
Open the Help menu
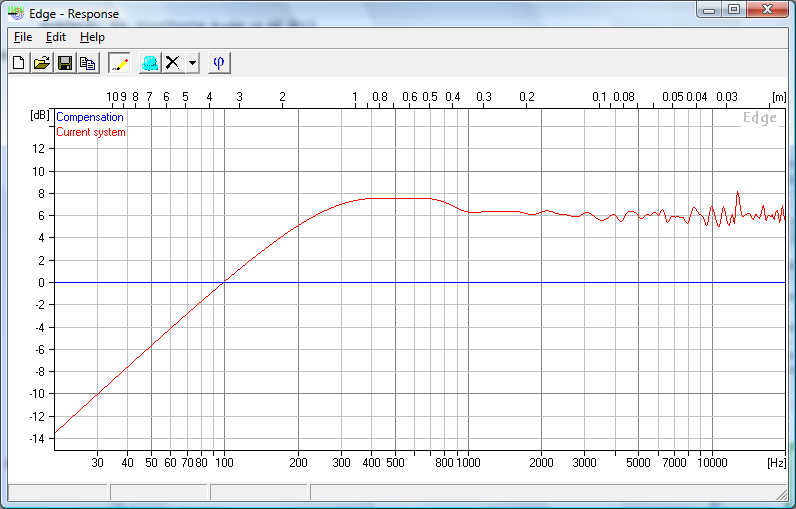[x=92, y=37]
